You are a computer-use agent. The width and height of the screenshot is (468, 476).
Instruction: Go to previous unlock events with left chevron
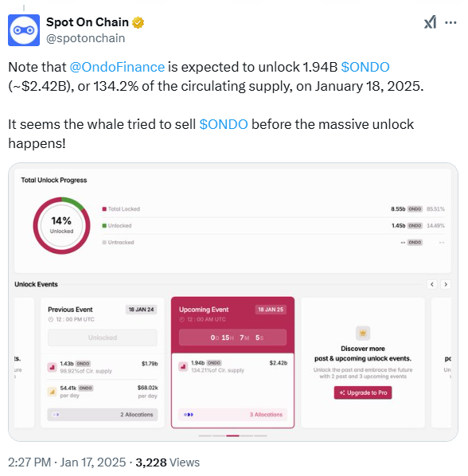tap(432, 284)
